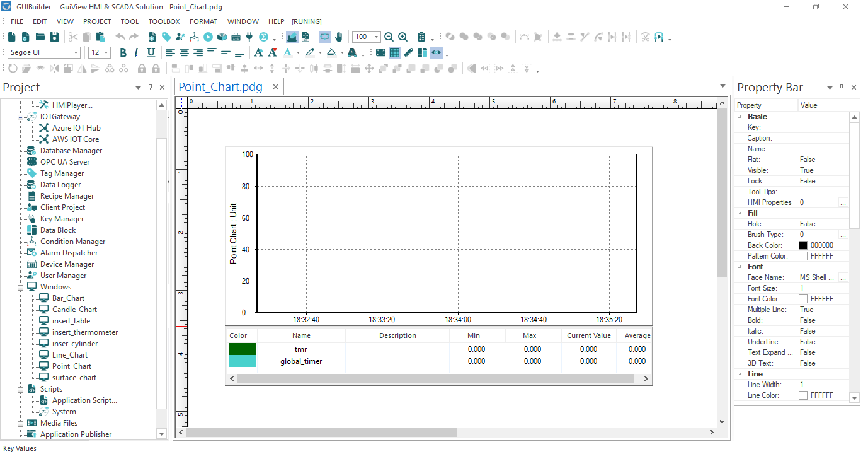Click the highlighter pen color icon
This screenshot has height=454, width=868.
click(310, 52)
